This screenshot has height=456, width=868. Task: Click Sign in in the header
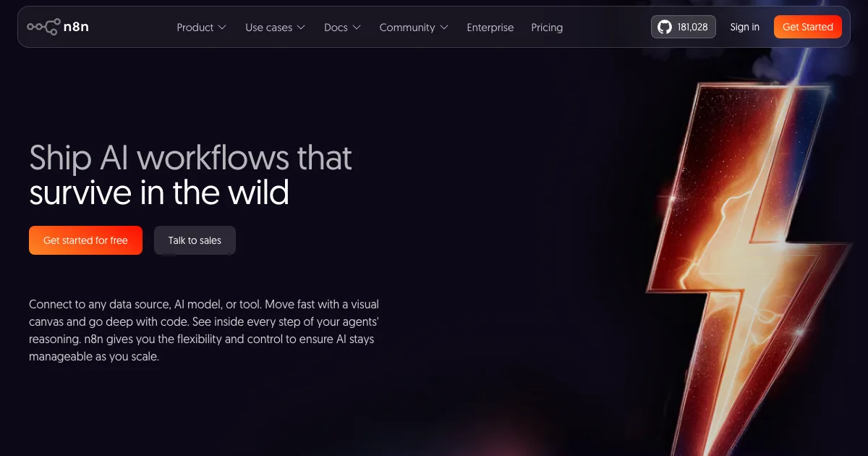(x=745, y=27)
